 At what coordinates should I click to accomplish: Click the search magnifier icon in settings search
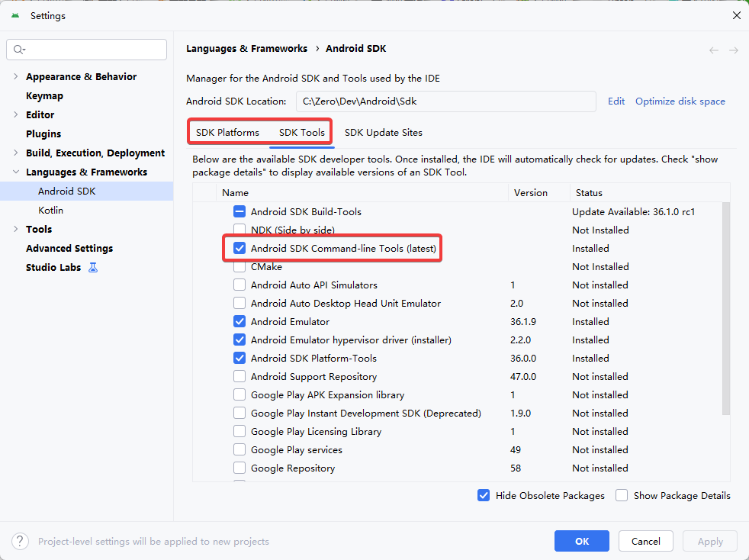(19, 50)
